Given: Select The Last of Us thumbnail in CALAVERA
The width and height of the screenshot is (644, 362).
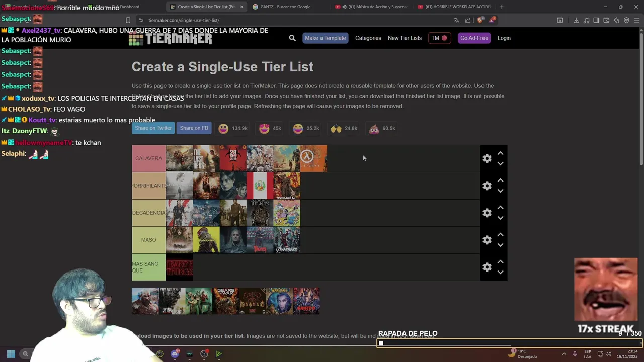Looking at the screenshot, I should click(x=206, y=158).
